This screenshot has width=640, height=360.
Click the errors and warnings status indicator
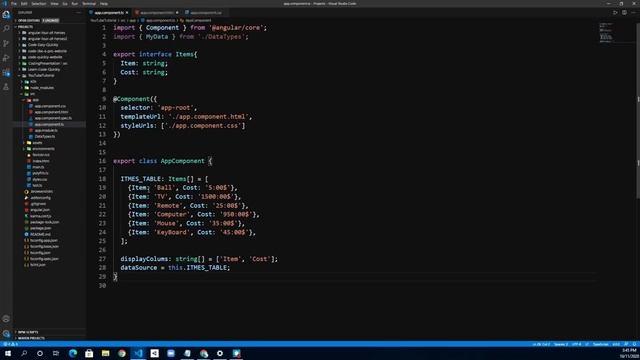point(11,344)
